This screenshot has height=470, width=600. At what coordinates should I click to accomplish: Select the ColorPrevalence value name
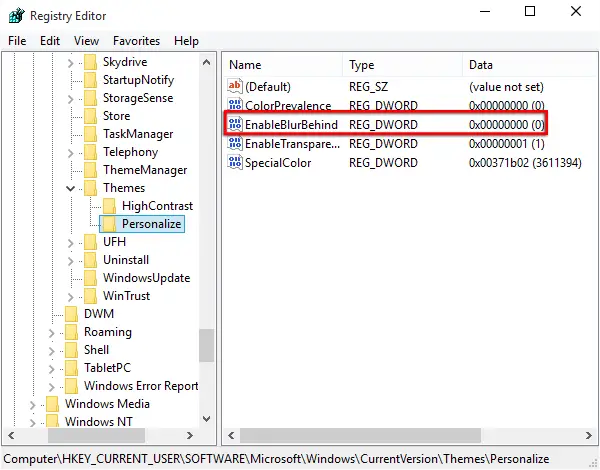point(288,105)
